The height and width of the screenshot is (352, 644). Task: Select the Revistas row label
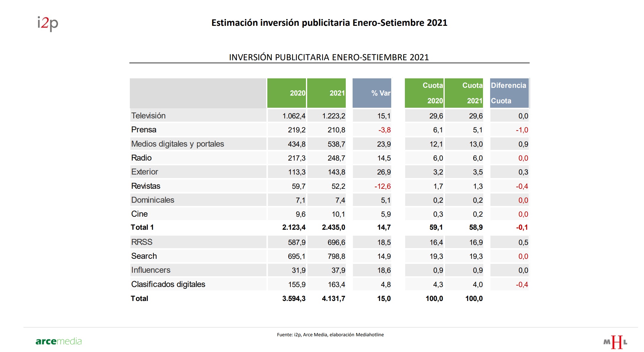(146, 186)
